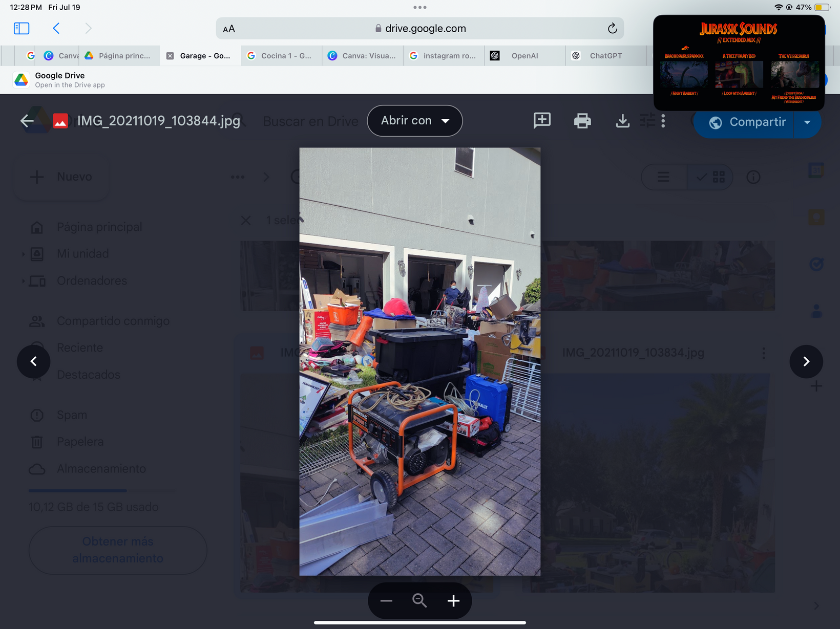The width and height of the screenshot is (840, 629).
Task: Reload the page in address bar
Action: [612, 29]
